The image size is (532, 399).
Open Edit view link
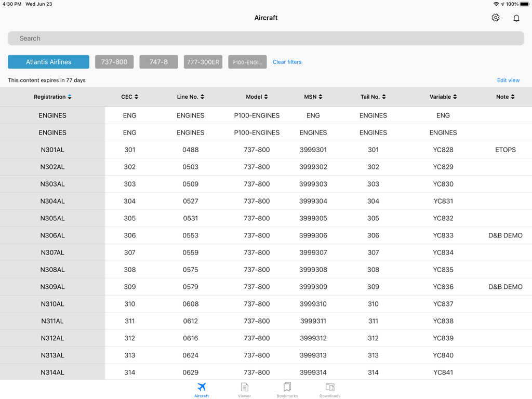(508, 80)
